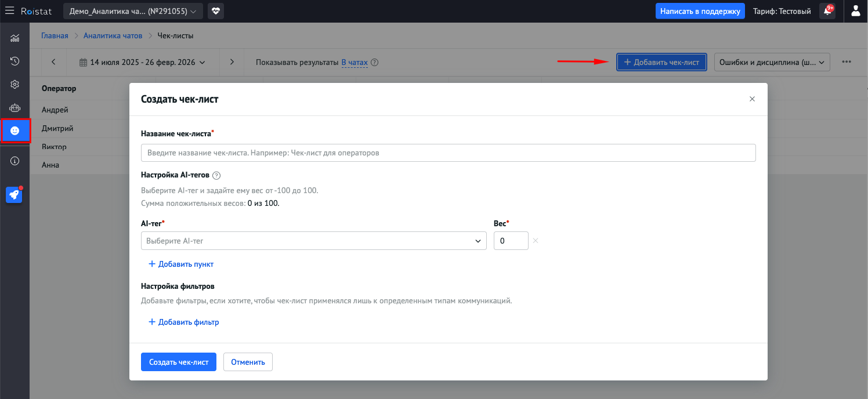Go to Главная breadcrumb
This screenshot has width=868, height=399.
click(55, 36)
